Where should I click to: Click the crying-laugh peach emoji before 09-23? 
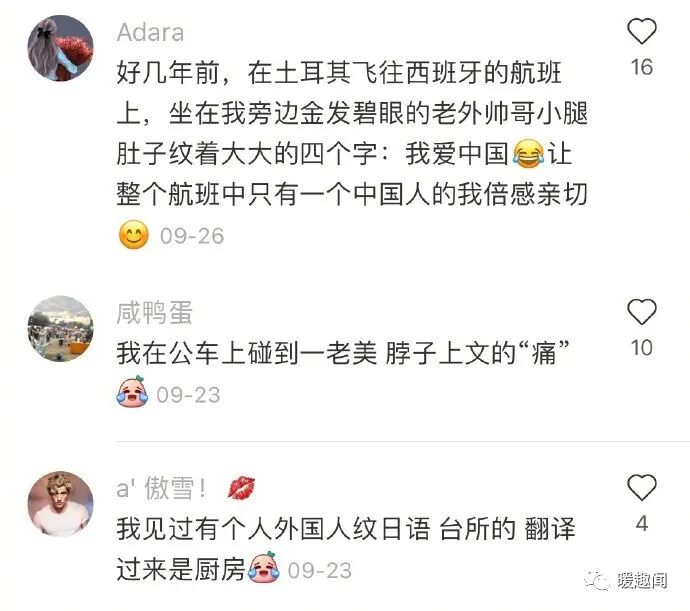pyautogui.click(x=132, y=392)
